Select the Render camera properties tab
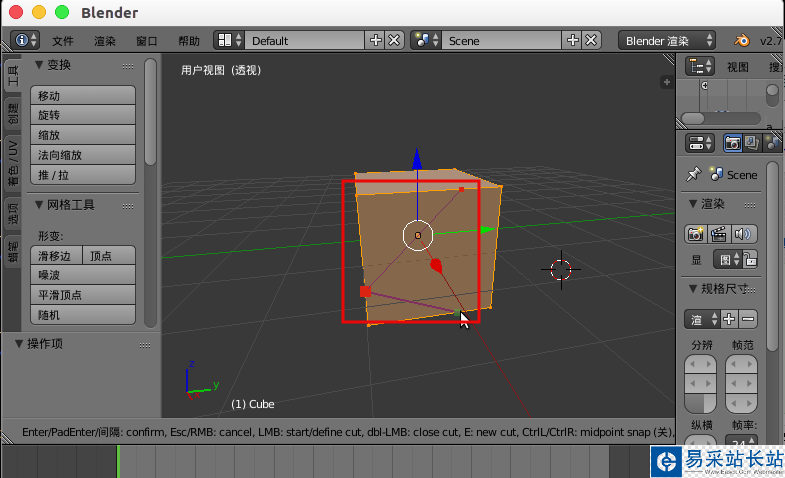 (732, 143)
